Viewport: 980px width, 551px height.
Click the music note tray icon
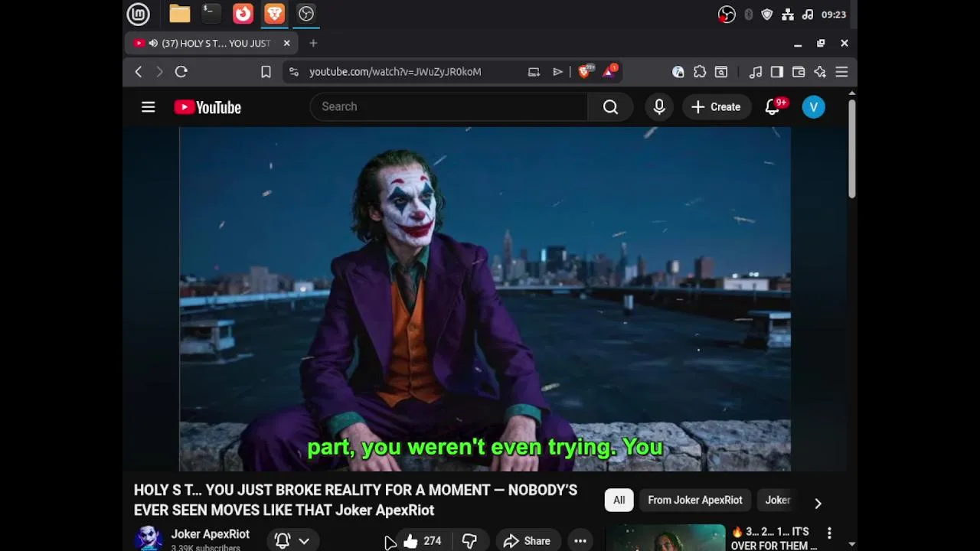point(808,15)
